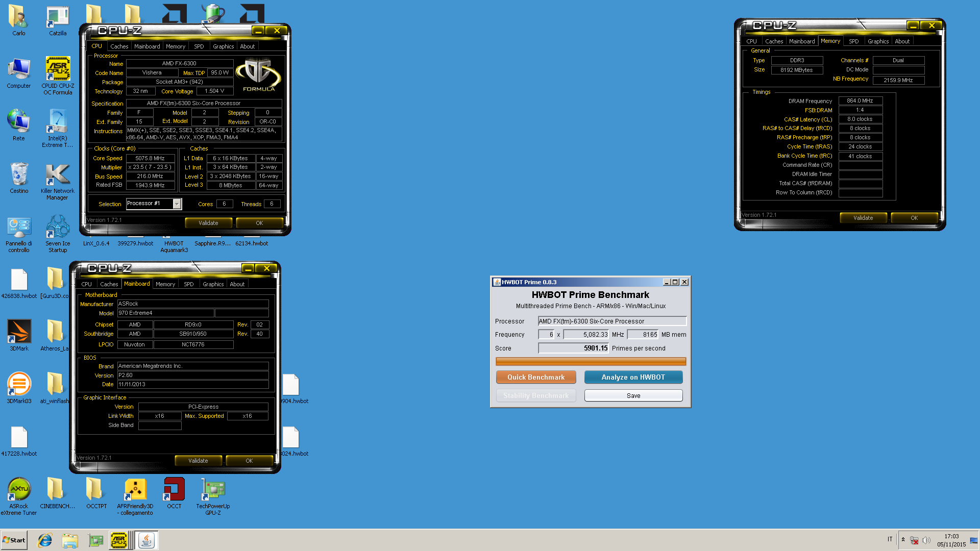Click the IT language indicator in tray
The width and height of the screenshot is (980, 551).
(890, 539)
